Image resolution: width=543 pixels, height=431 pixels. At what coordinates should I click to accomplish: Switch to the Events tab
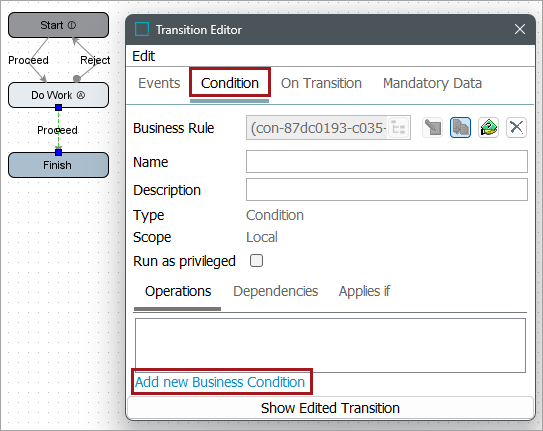[159, 83]
